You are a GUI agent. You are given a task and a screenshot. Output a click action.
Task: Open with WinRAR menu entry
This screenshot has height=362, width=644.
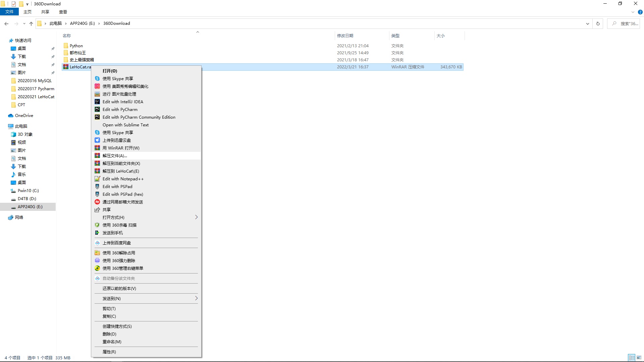(x=121, y=148)
